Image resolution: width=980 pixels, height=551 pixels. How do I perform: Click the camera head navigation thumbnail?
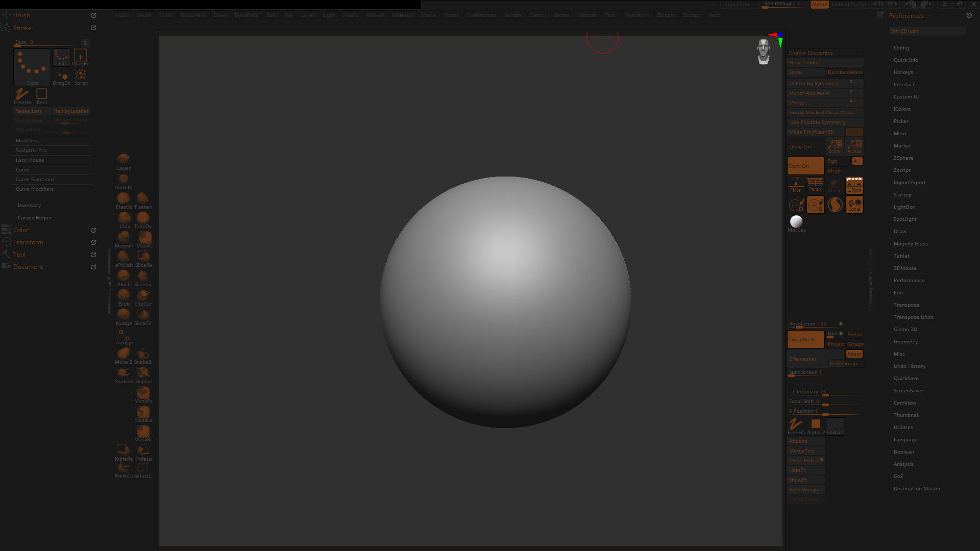pos(763,52)
